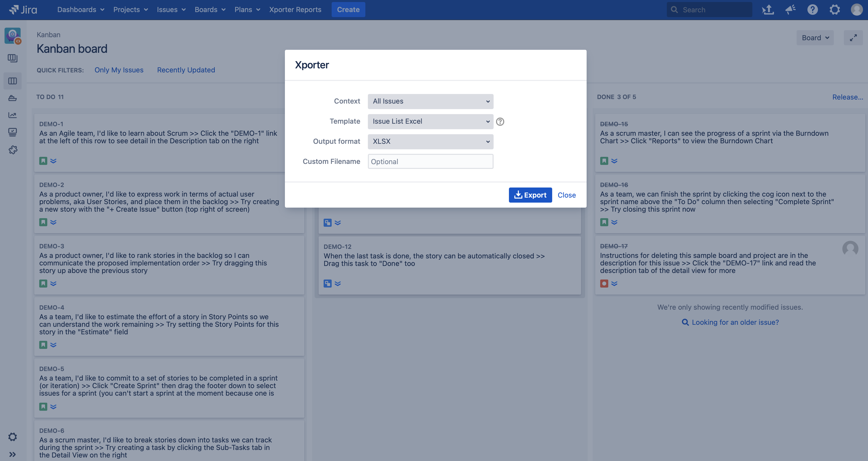Click the Xporter export icon in top bar

pos(768,10)
